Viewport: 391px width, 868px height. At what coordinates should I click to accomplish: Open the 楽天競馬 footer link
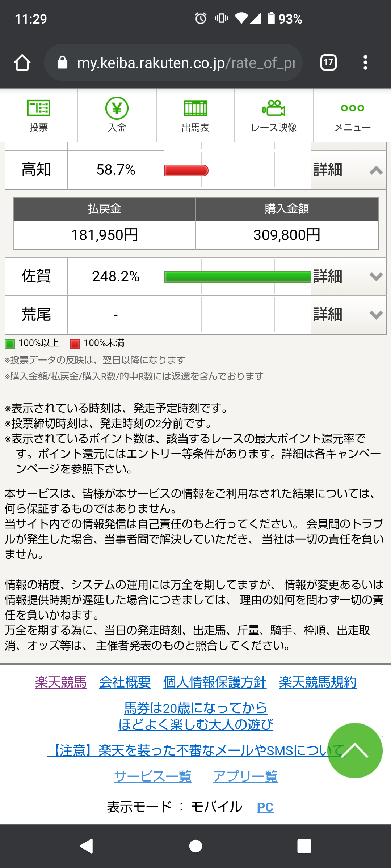click(x=61, y=682)
